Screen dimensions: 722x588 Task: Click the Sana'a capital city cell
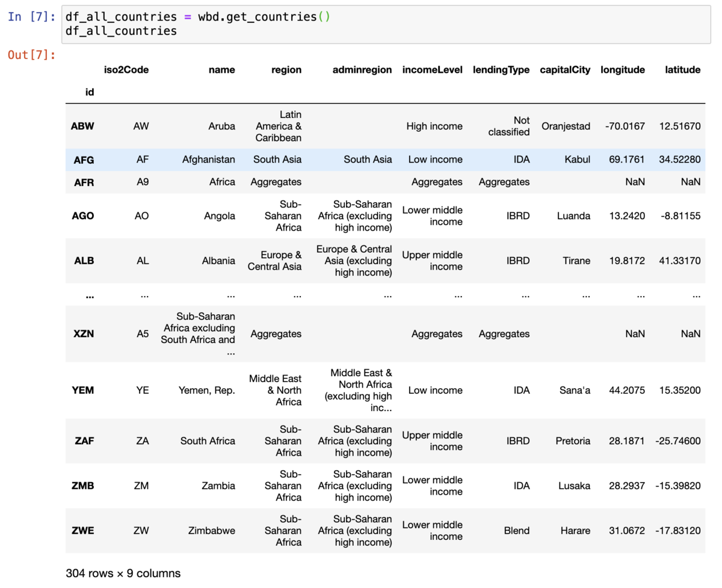pyautogui.click(x=575, y=390)
